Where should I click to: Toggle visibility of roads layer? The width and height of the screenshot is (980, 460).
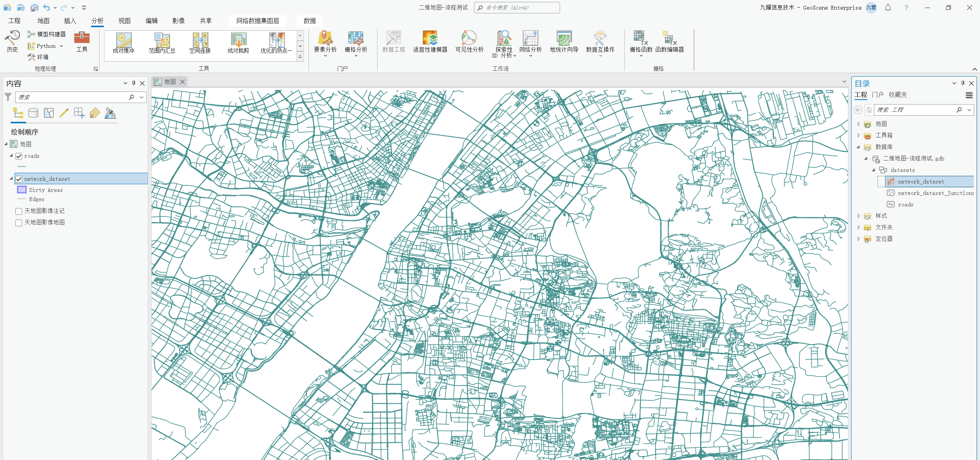point(19,156)
